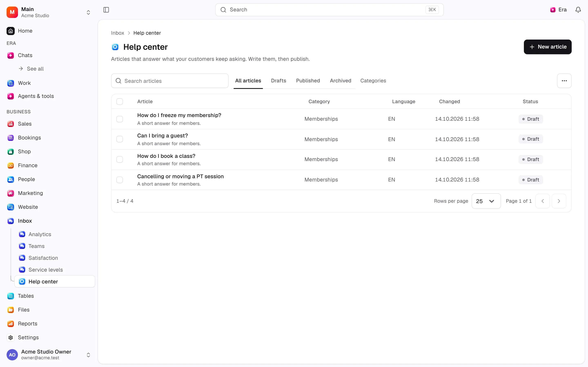Focus the Search articles field
Image resolution: width=588 pixels, height=367 pixels.
pyautogui.click(x=170, y=81)
